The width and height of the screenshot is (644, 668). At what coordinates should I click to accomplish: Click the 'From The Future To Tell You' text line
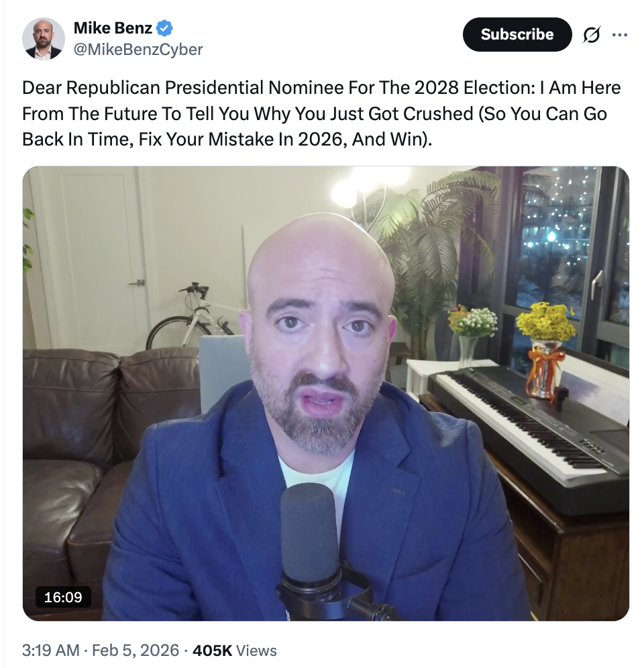pyautogui.click(x=136, y=114)
